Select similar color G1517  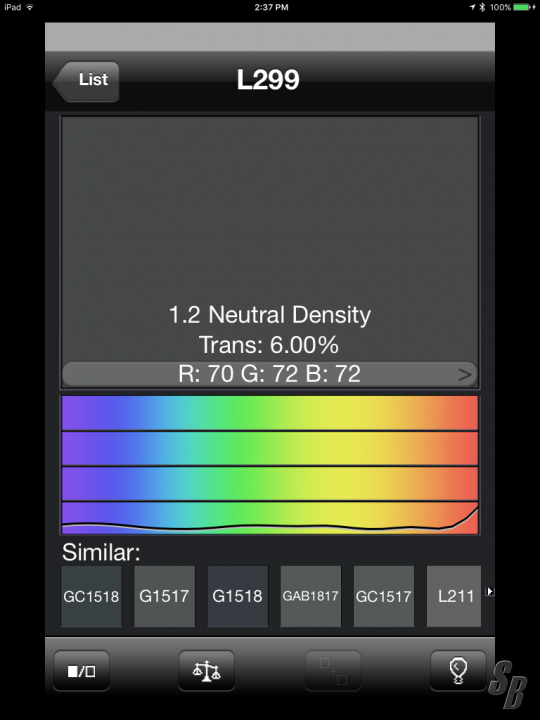[x=164, y=596]
